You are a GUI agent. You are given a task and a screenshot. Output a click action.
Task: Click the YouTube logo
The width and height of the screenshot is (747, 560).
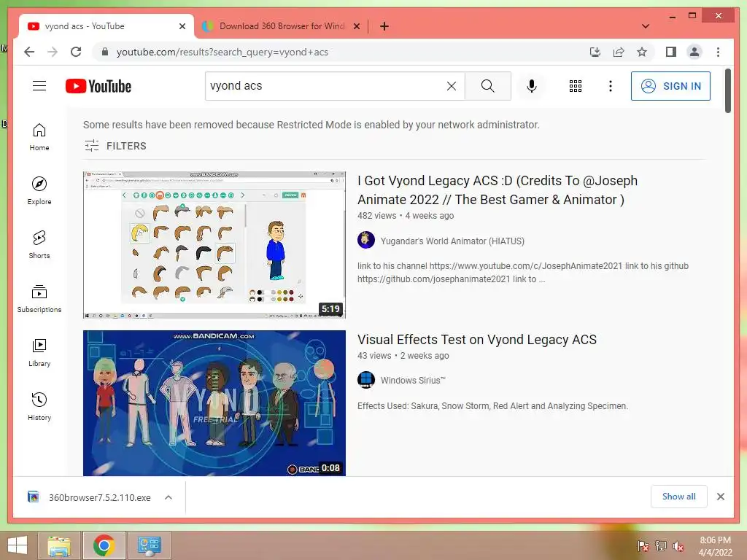coord(98,86)
